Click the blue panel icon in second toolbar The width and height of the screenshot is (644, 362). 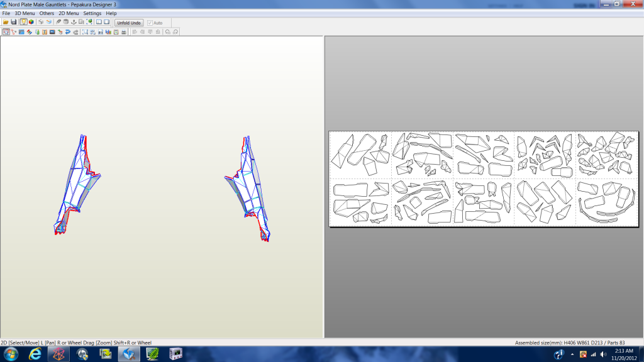point(21,32)
